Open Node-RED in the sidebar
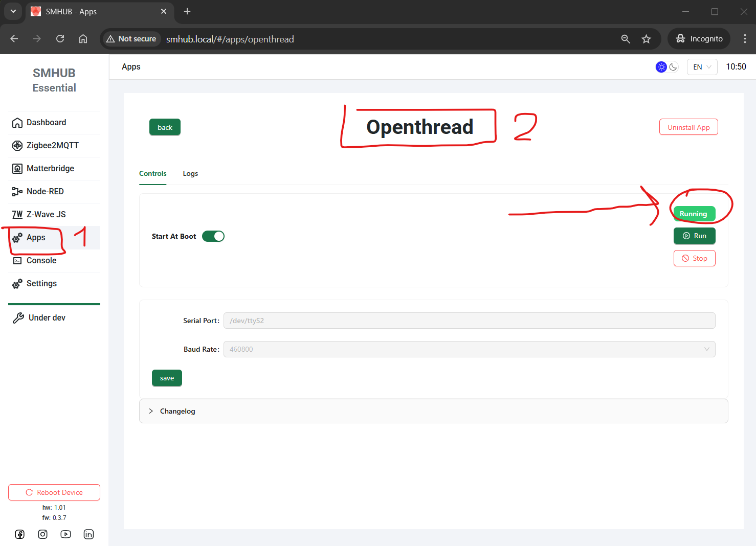The image size is (756, 546). click(x=45, y=192)
